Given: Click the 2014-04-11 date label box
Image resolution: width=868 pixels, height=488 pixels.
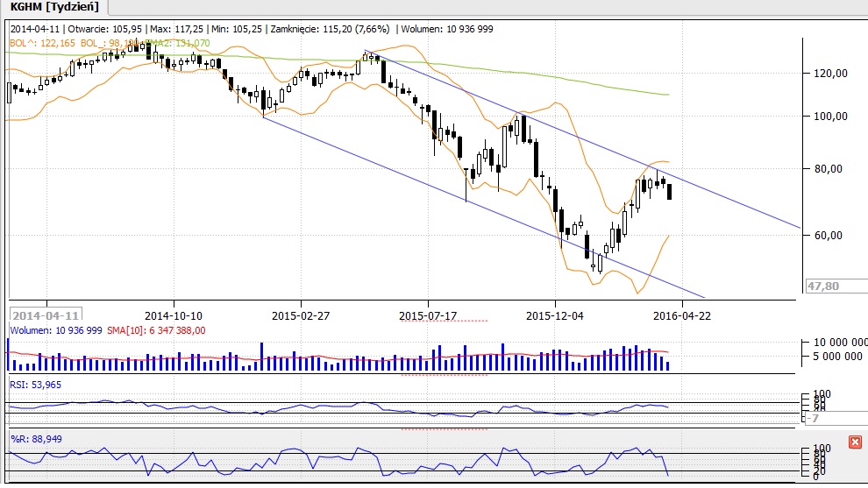Looking at the screenshot, I should click(x=46, y=315).
